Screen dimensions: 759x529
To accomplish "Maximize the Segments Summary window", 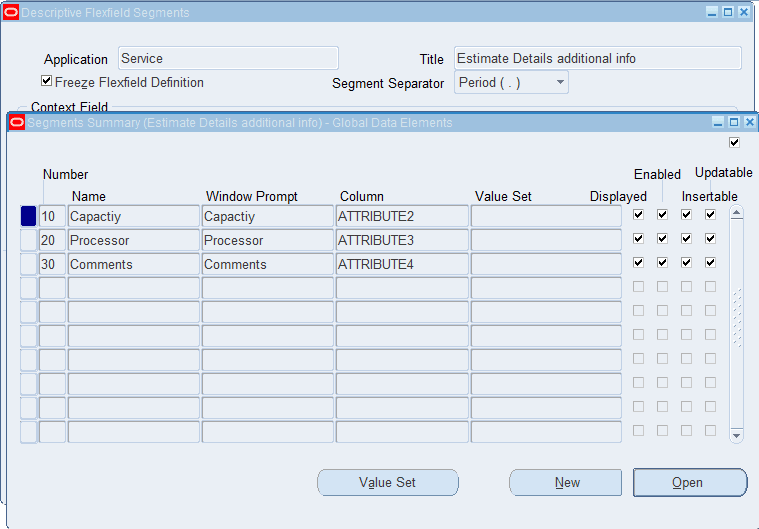I will 733,122.
